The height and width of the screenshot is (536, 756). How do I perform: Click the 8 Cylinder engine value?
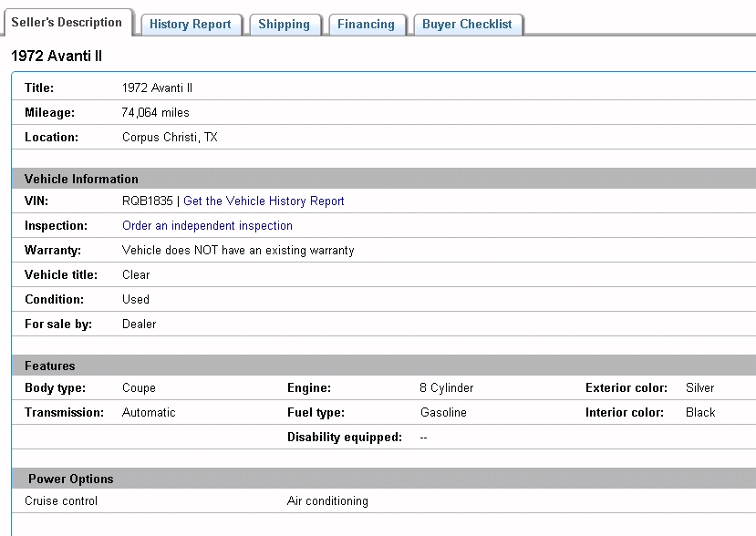click(x=447, y=387)
